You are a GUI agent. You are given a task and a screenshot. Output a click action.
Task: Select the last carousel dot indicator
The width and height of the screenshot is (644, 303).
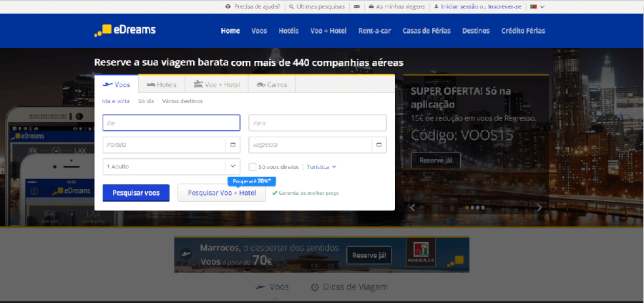tap(483, 208)
